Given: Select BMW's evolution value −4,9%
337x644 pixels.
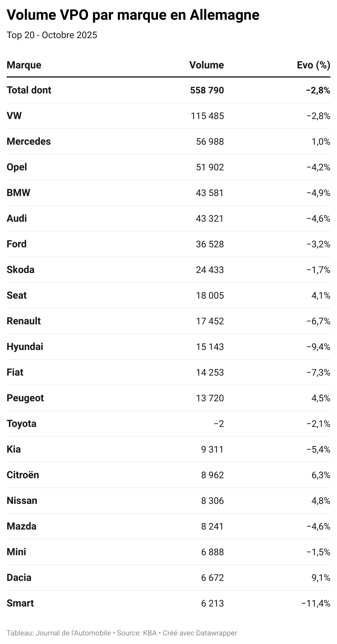Looking at the screenshot, I should 318,193.
